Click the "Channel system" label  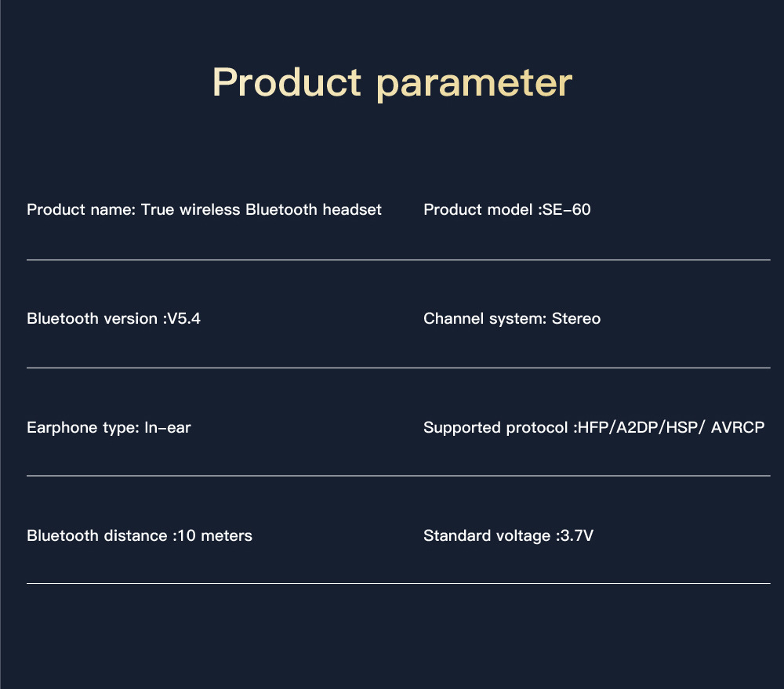coord(484,318)
